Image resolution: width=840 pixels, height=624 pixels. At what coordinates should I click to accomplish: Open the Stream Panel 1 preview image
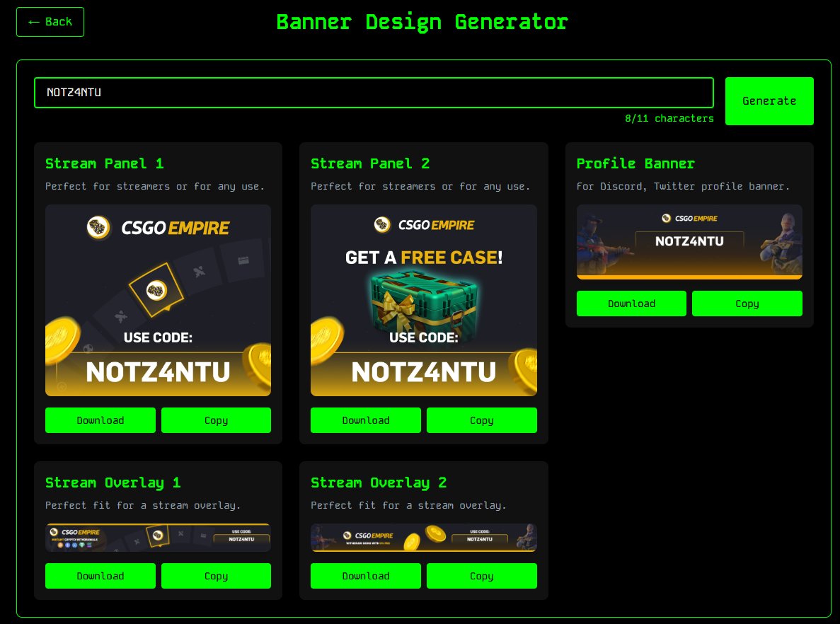coord(158,301)
